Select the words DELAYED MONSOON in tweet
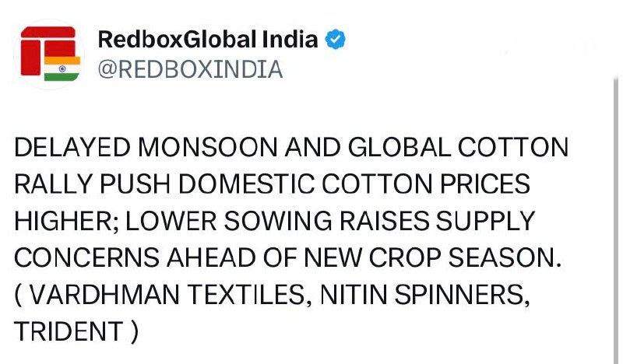623x364 pixels. [x=146, y=147]
